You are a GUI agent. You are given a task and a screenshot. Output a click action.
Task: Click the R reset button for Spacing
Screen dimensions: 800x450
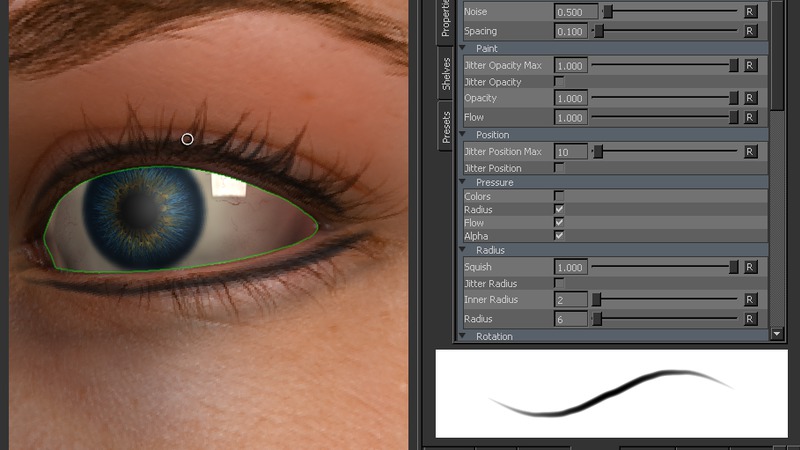(x=750, y=31)
